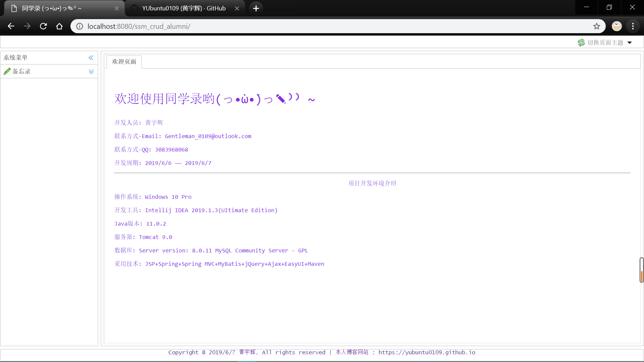View site information icon in address bar
Screen dimensions: 644x362
pos(79,26)
